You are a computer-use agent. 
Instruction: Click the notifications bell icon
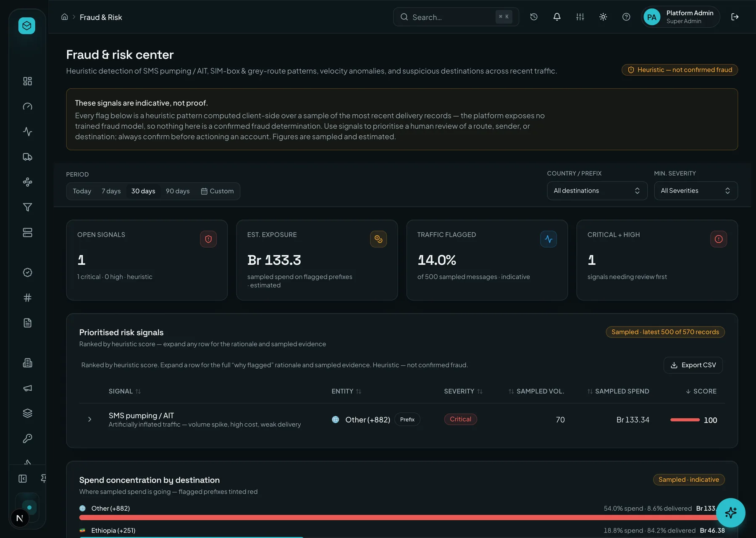[x=557, y=17]
